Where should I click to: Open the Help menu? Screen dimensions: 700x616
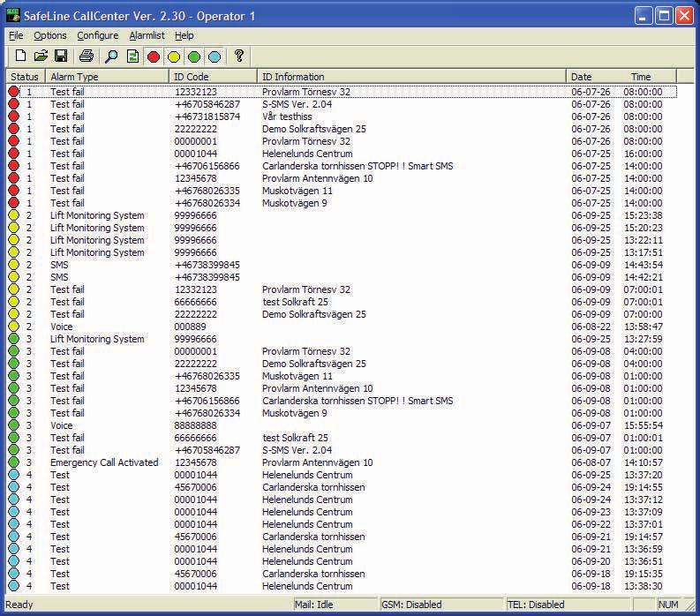184,35
